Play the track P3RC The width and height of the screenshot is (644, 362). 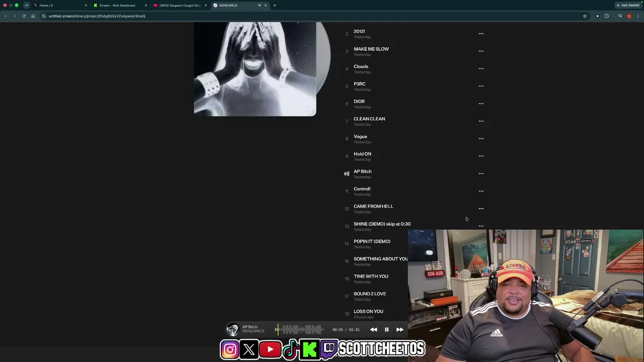(x=359, y=84)
